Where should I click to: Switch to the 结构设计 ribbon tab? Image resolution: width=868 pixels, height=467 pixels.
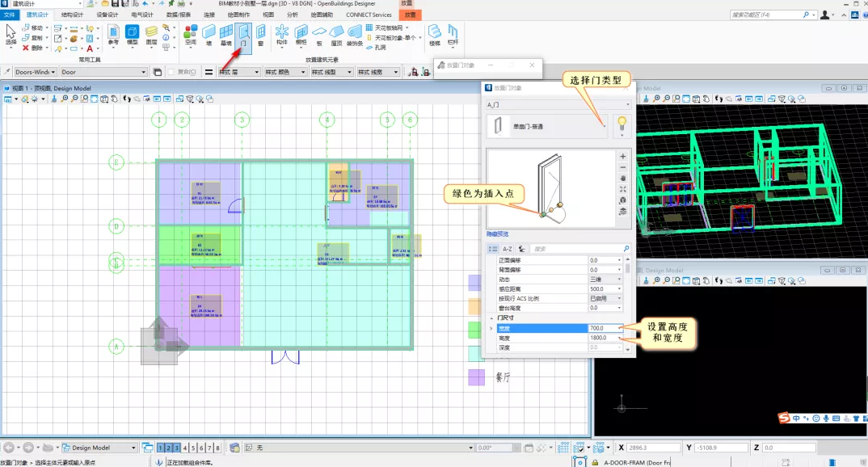pos(72,15)
